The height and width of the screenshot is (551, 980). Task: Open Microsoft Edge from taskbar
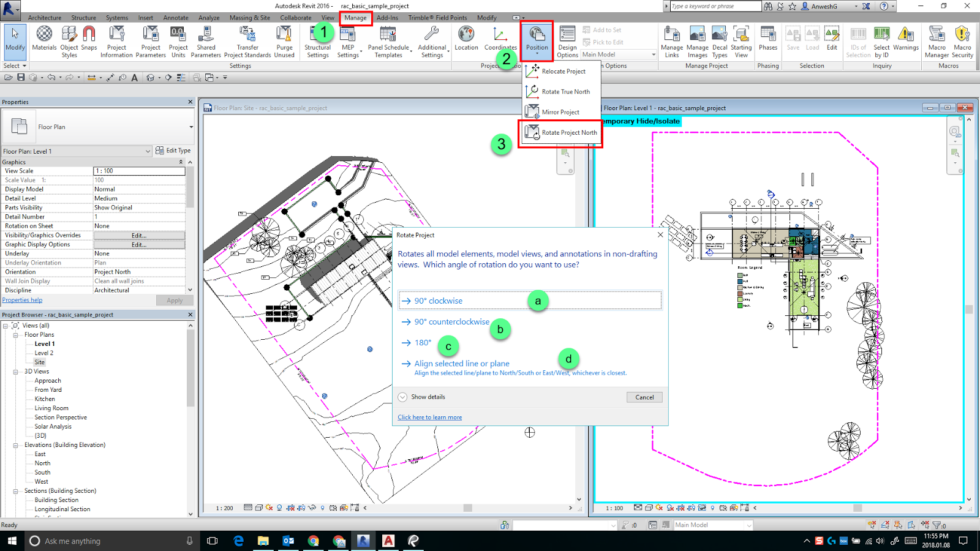click(x=238, y=541)
